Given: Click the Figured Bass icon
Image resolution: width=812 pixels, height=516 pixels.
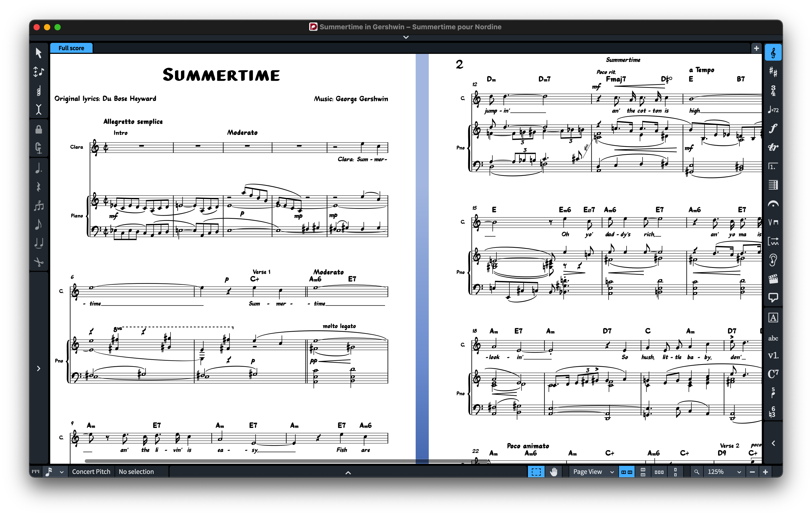Looking at the screenshot, I should pyautogui.click(x=773, y=411).
